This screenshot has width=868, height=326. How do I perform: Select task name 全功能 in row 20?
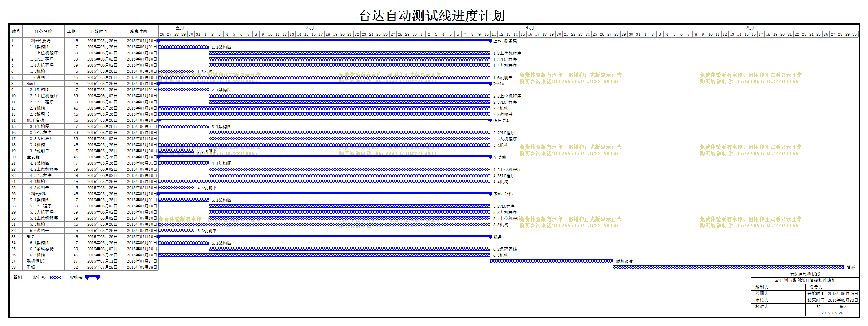pyautogui.click(x=33, y=157)
